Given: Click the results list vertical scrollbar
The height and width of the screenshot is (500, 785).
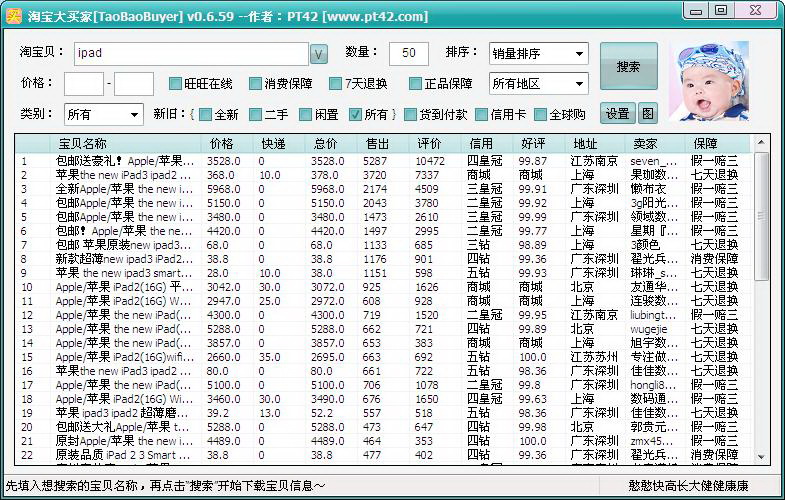Looking at the screenshot, I should (761, 300).
